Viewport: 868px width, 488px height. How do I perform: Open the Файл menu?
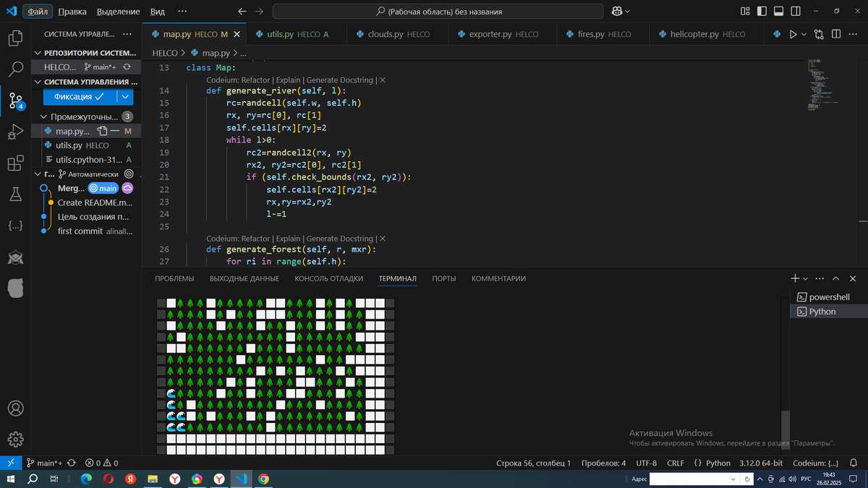37,12
